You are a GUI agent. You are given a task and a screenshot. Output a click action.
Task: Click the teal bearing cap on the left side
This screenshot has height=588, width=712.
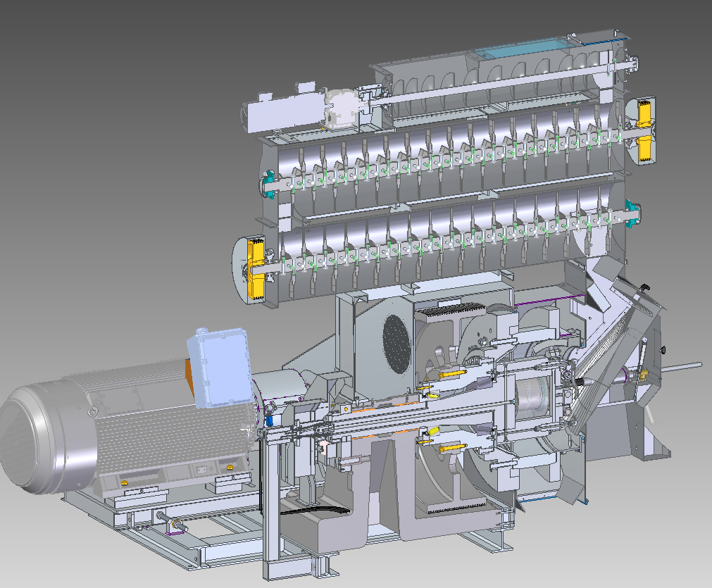click(269, 185)
